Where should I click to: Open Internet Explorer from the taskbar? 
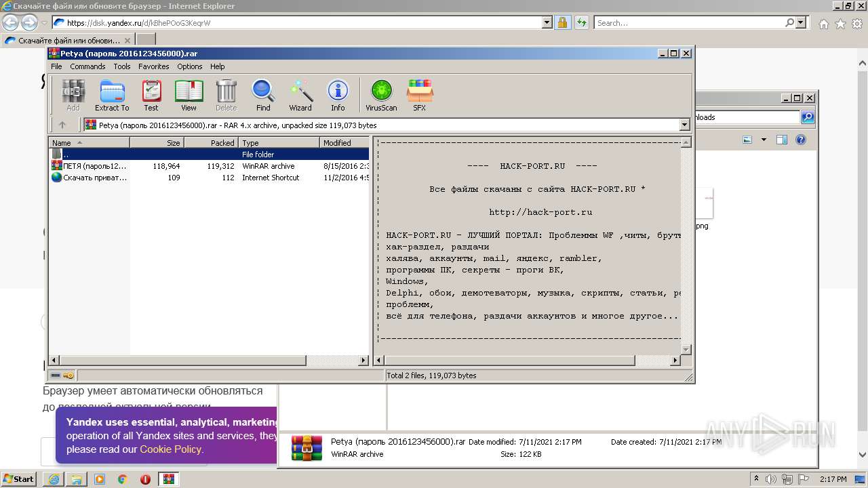click(54, 479)
